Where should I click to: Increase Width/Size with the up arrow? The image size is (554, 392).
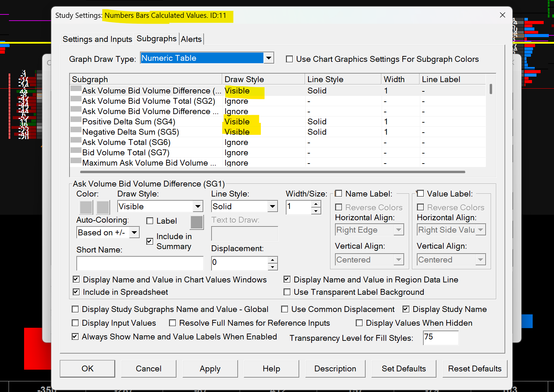click(x=316, y=204)
